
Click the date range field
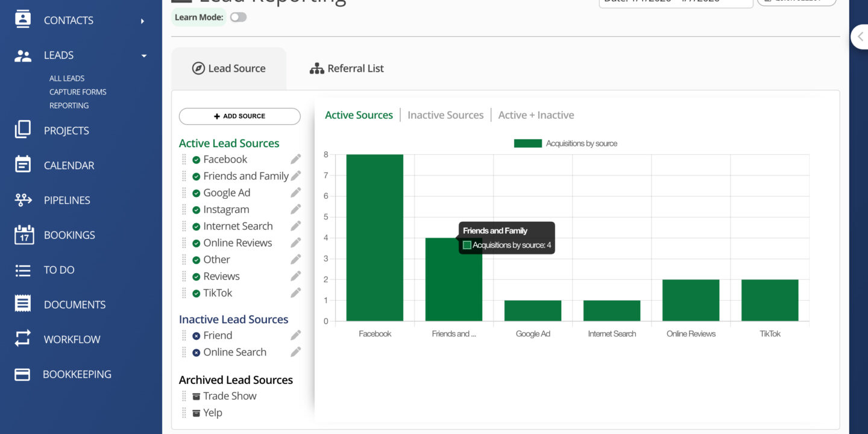675,2
